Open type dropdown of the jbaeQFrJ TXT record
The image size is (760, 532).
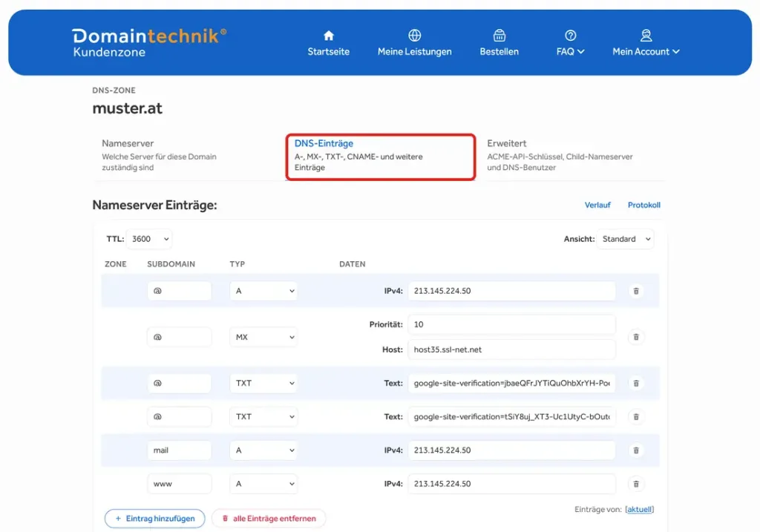pos(263,384)
